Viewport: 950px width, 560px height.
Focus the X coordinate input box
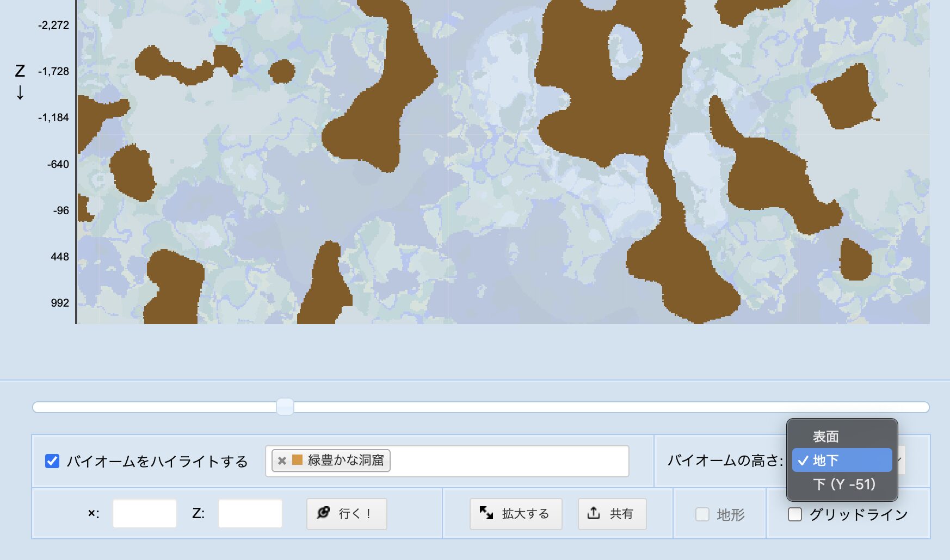click(x=145, y=514)
